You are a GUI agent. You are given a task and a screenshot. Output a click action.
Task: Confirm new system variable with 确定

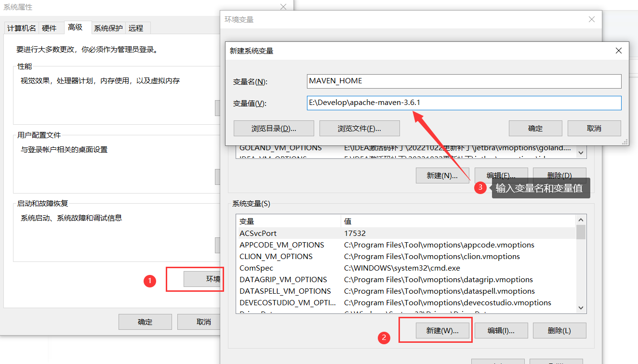[x=535, y=129]
